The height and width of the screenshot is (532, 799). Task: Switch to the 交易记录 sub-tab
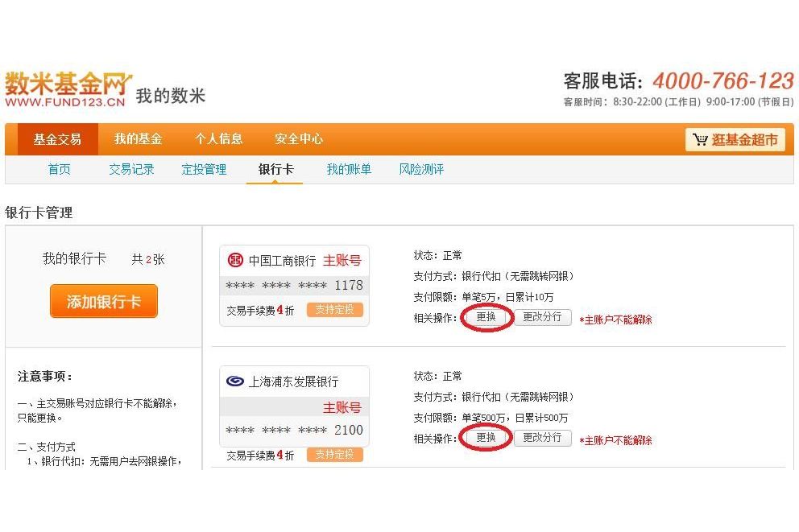[x=131, y=169]
